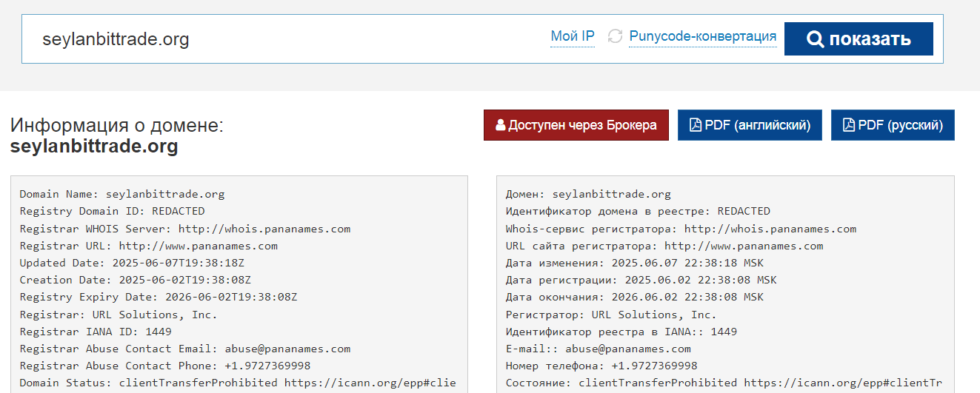The height and width of the screenshot is (393, 980).
Task: Click the 'Registry Domain ID: REDACTED' line
Action: [x=113, y=212]
